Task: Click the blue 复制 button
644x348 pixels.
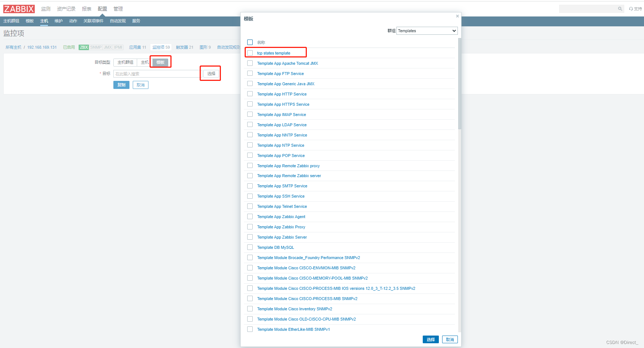Action: coord(121,85)
